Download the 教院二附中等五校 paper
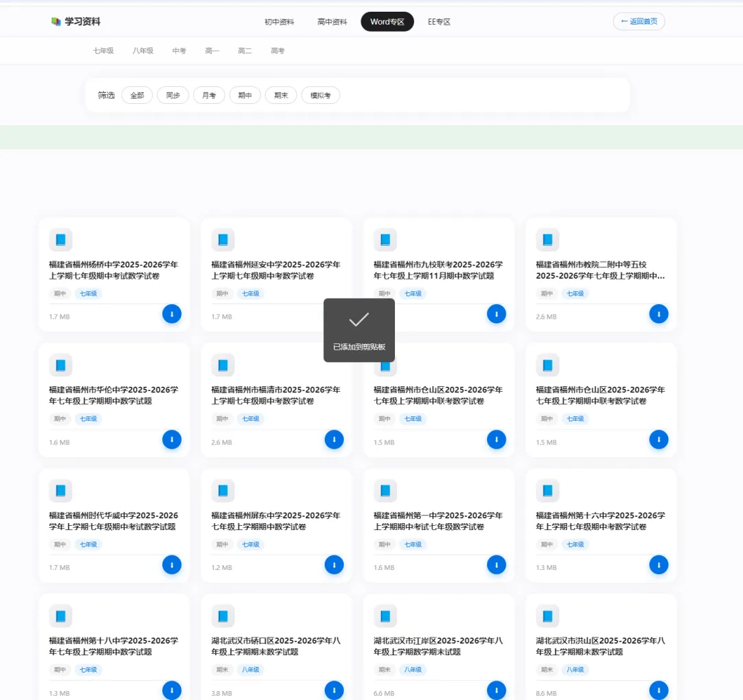Viewport: 743px width, 700px height. 658,314
